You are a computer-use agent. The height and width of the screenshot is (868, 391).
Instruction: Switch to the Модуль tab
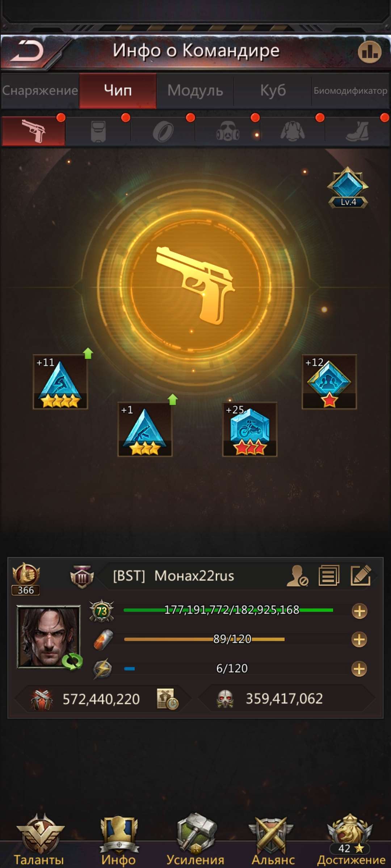[x=195, y=90]
